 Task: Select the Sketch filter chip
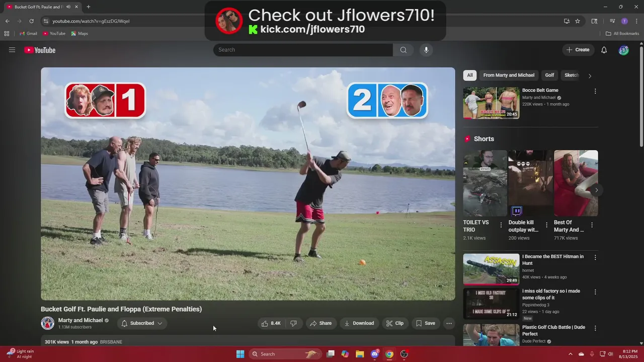click(x=572, y=75)
